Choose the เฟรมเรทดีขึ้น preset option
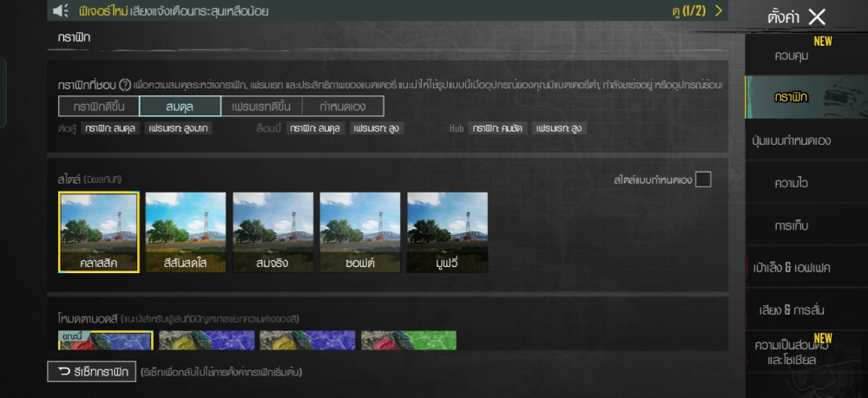Image resolution: width=868 pixels, height=398 pixels. pyautogui.click(x=261, y=106)
